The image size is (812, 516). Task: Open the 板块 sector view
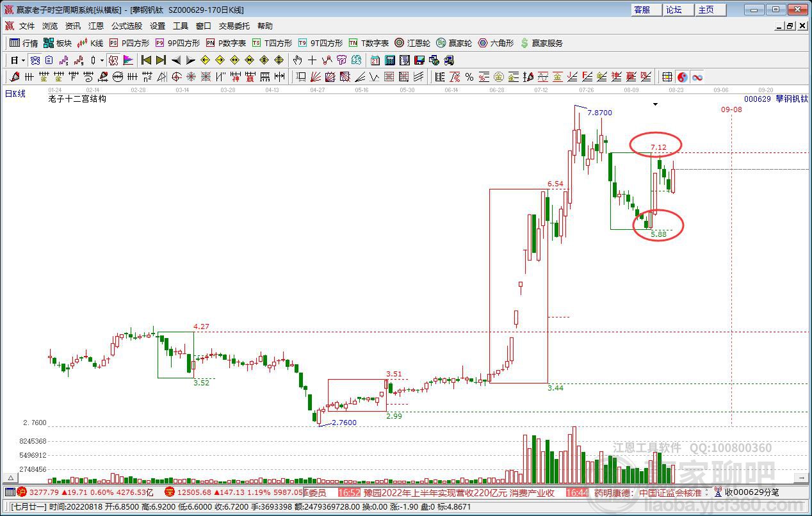click(58, 43)
